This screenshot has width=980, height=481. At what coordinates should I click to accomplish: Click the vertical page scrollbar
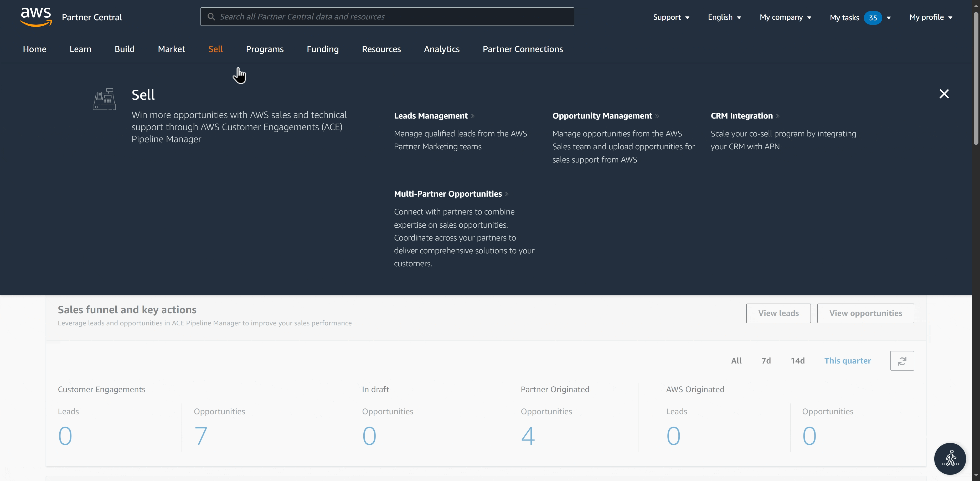click(x=976, y=78)
